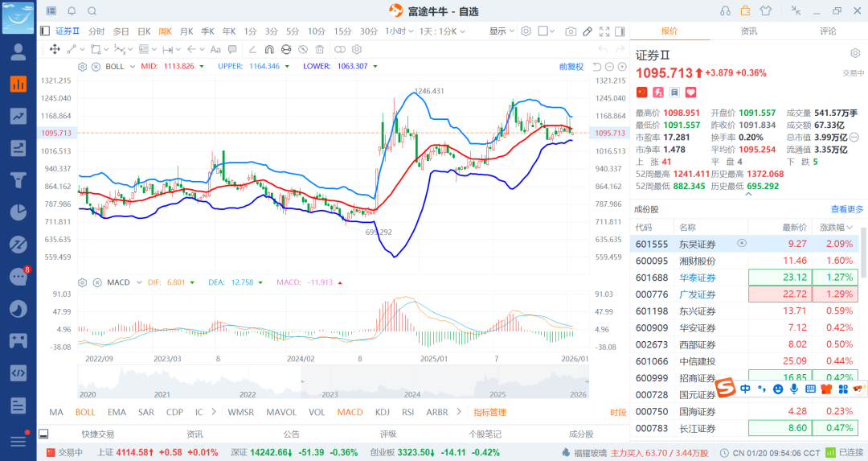Viewport: 868px width, 461px height.
Task: Add 证券II to favorites heart icon
Action: (690, 93)
